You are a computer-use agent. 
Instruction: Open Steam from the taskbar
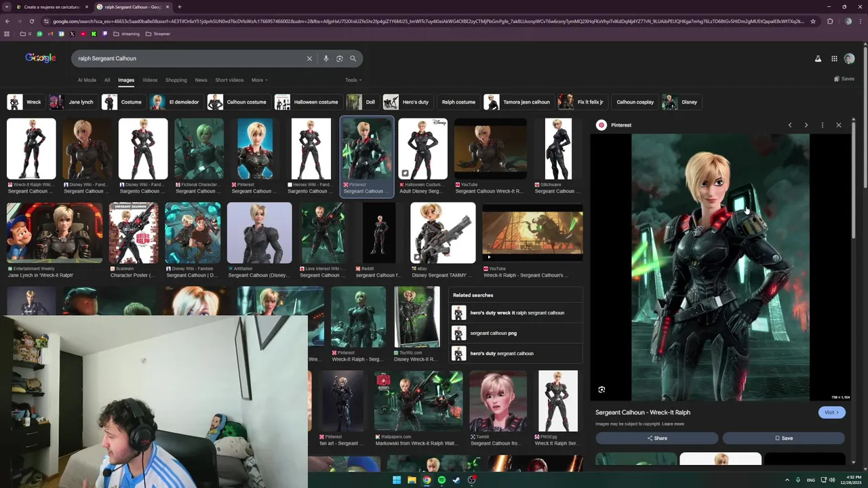pos(456,480)
